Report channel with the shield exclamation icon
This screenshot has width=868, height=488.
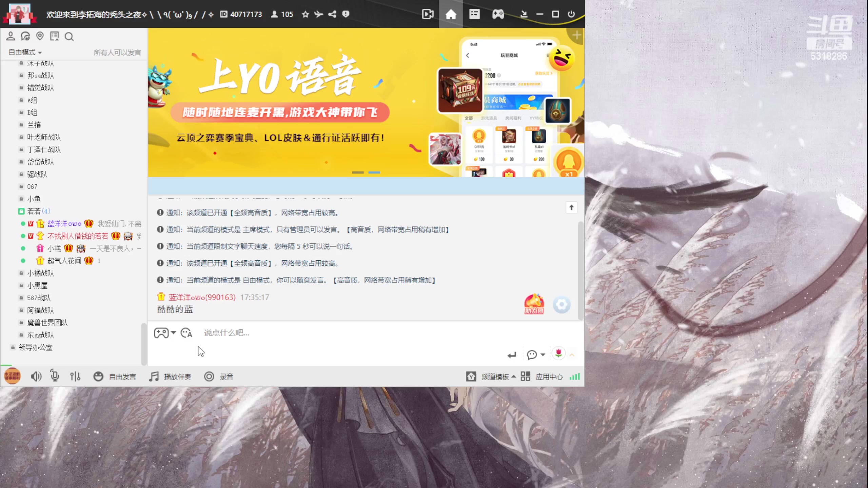346,14
